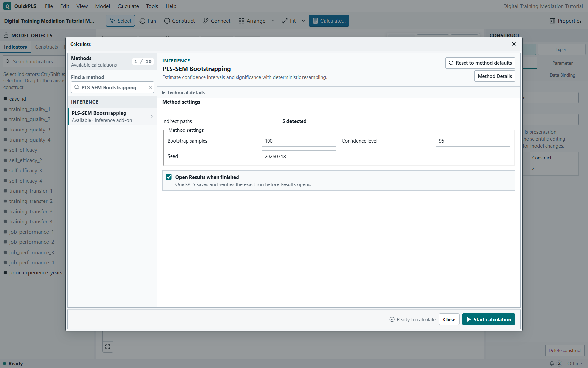Select the training_quality_1 indicator

click(x=30, y=109)
